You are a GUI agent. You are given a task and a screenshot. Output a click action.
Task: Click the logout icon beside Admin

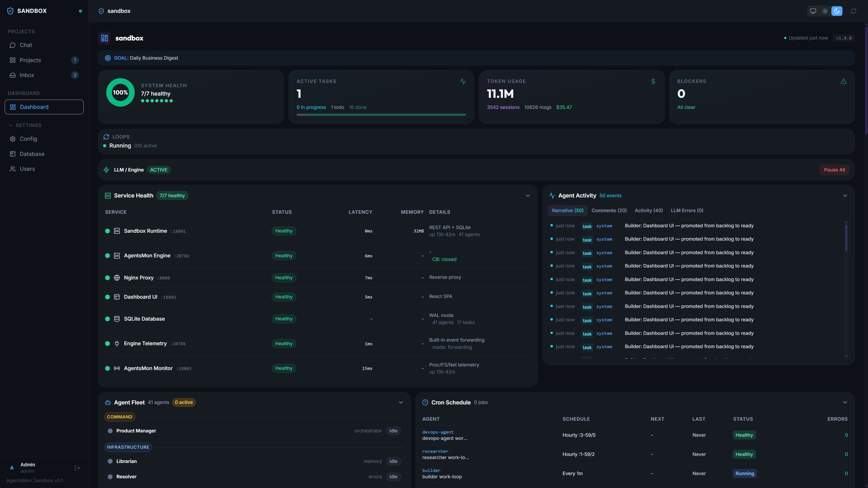(x=77, y=468)
